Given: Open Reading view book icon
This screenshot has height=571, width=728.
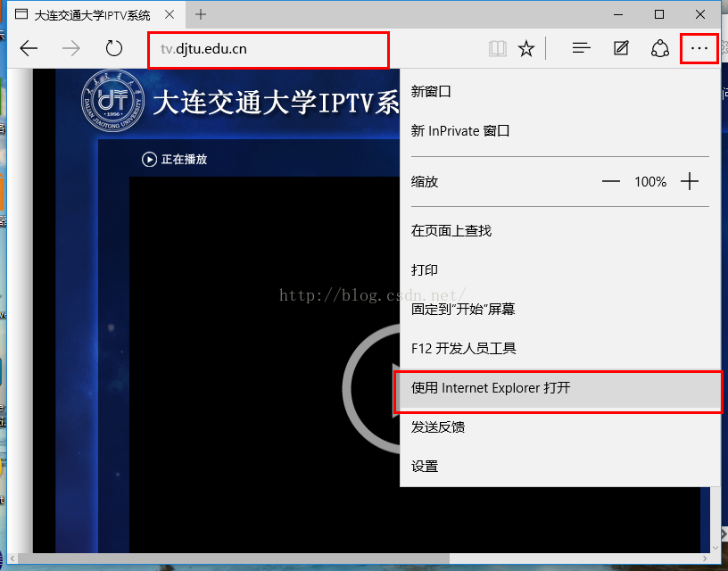Looking at the screenshot, I should point(498,48).
